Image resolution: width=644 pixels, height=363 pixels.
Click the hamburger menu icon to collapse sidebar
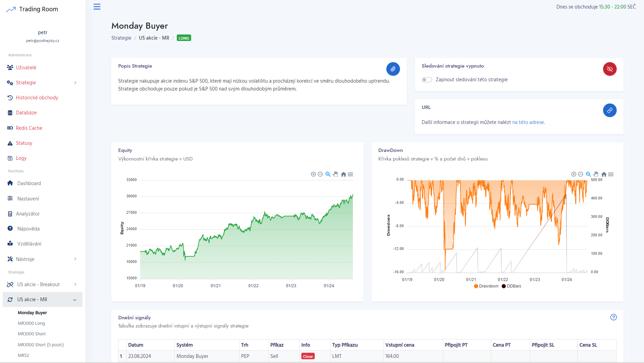coord(97,7)
